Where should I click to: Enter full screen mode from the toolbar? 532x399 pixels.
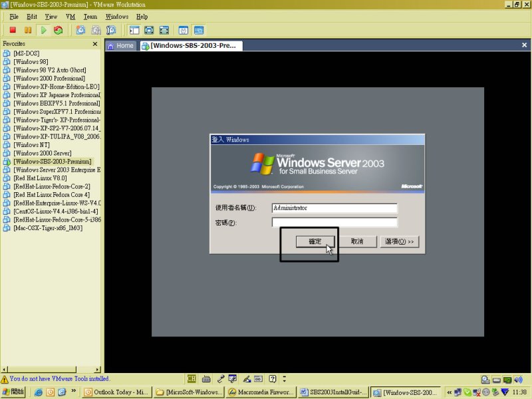point(164,30)
